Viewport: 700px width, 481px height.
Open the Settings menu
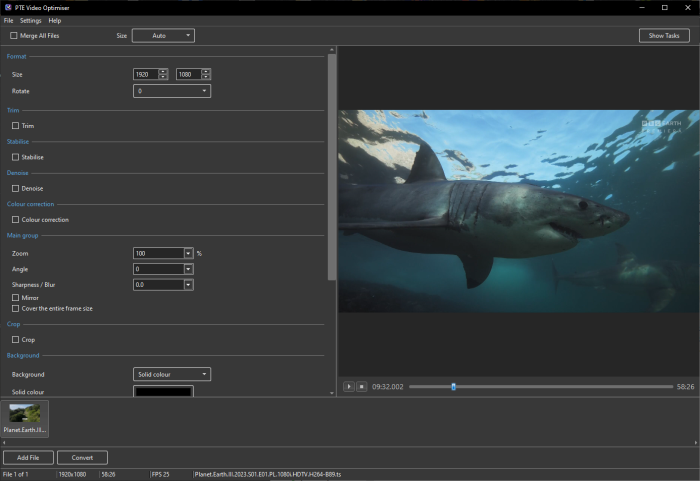click(31, 20)
